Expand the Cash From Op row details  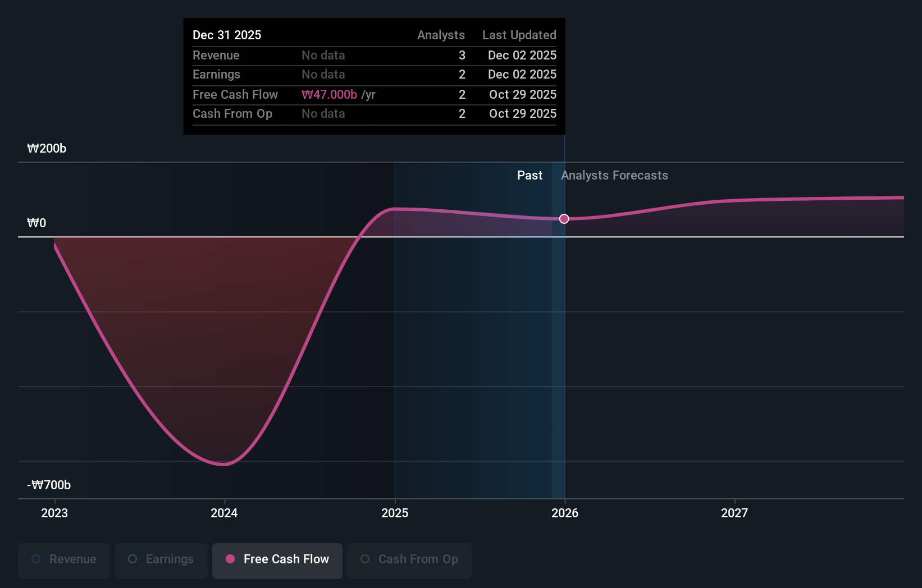[x=232, y=114]
